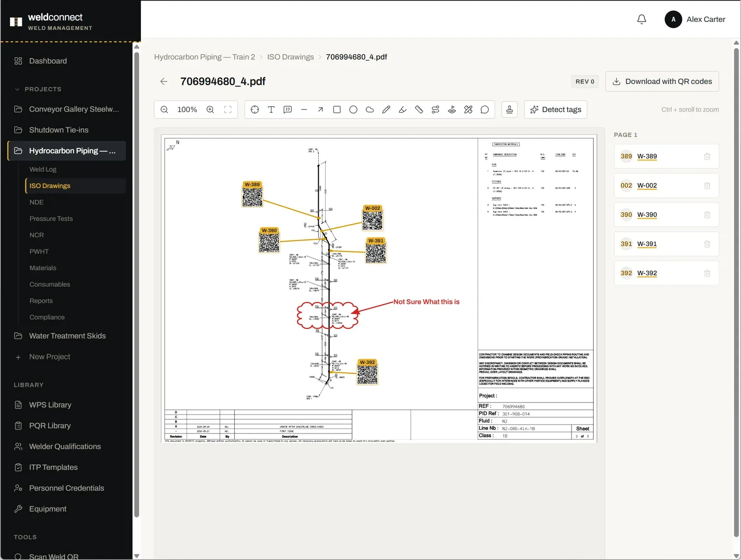Screen dimensions: 741x560
Task: Create a New Project
Action: [x=67, y=357]
